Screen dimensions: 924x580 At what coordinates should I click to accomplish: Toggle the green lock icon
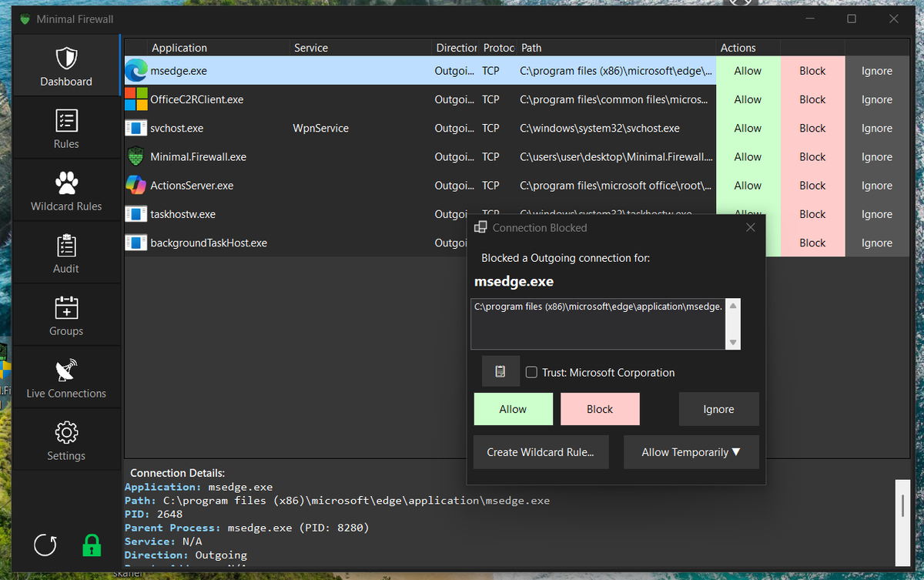[x=92, y=545]
